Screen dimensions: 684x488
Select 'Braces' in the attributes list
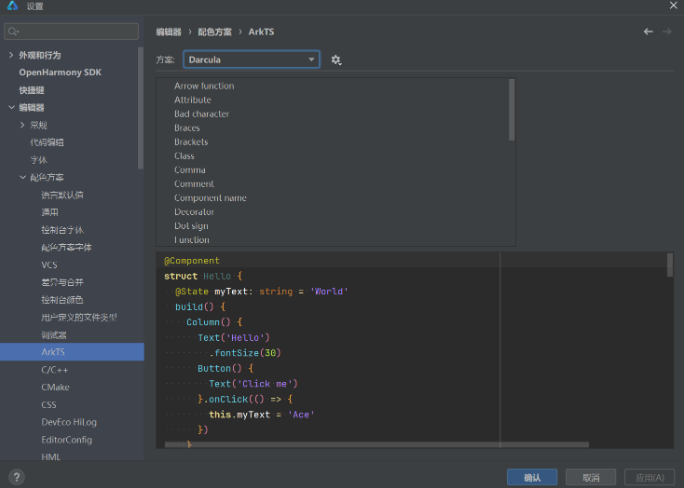click(187, 128)
